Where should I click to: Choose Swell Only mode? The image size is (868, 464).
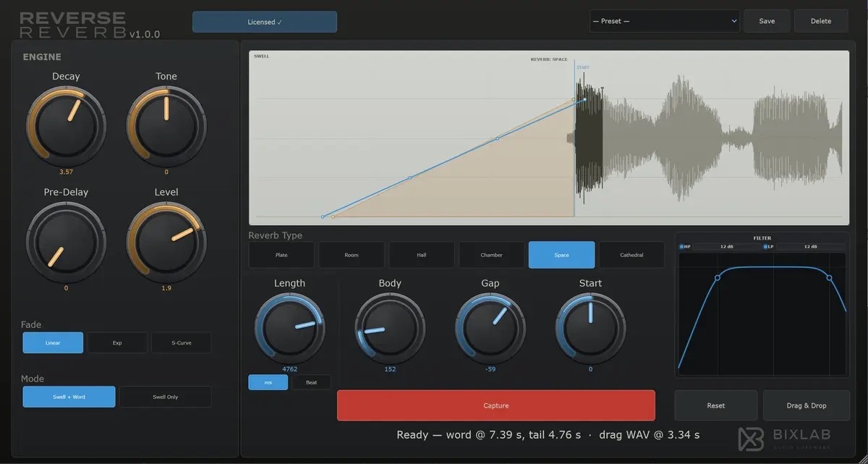coord(166,397)
